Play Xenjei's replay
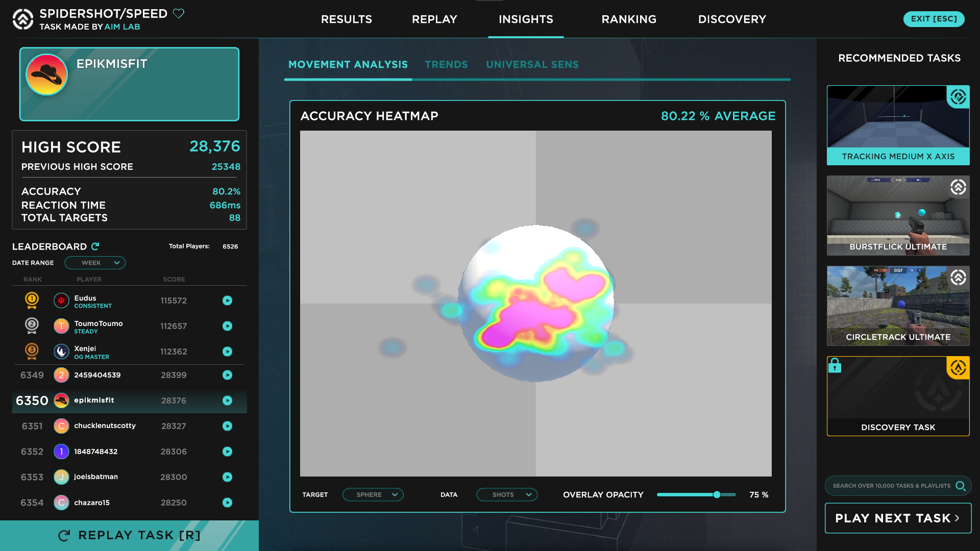The height and width of the screenshot is (551, 980). tap(227, 352)
